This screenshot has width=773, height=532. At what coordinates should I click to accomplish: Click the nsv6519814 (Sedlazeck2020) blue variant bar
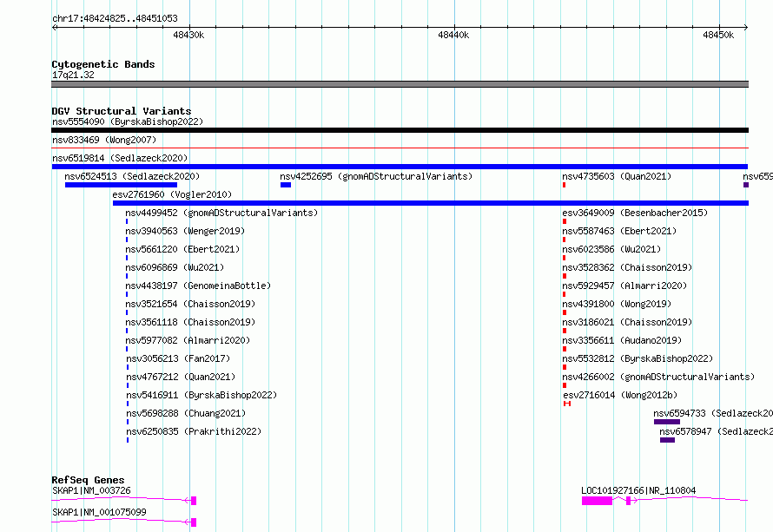[x=400, y=167]
